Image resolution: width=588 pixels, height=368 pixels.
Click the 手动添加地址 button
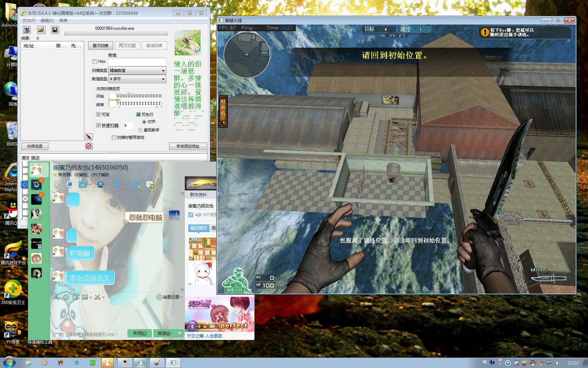pos(188,146)
